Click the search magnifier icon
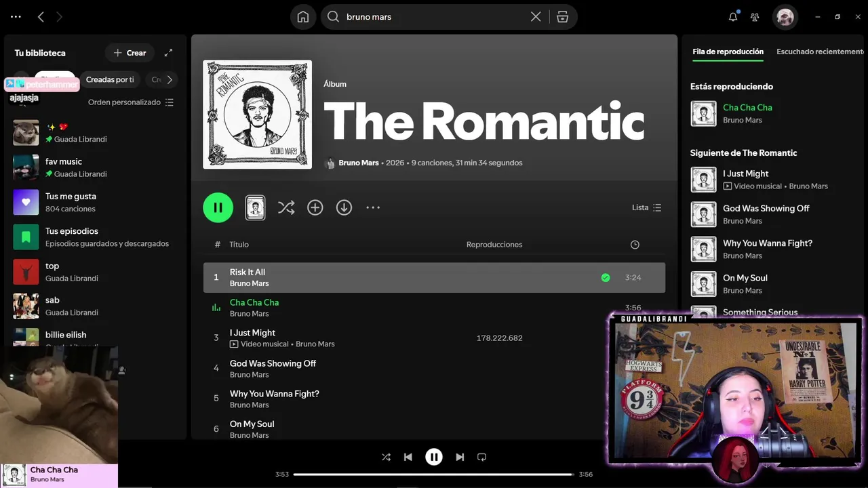 coord(333,17)
